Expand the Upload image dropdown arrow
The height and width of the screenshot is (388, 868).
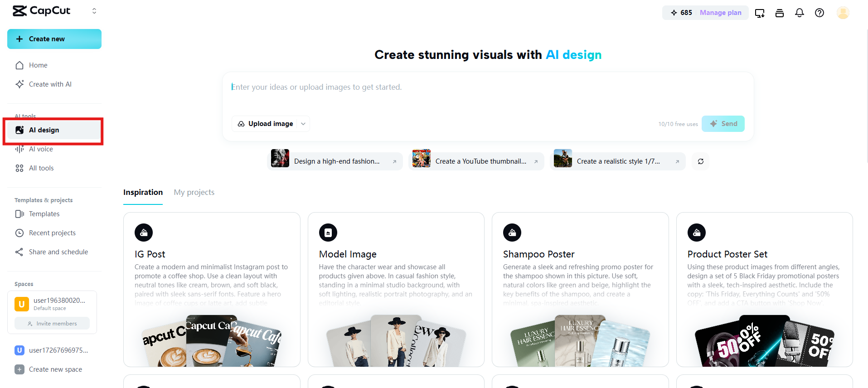303,124
